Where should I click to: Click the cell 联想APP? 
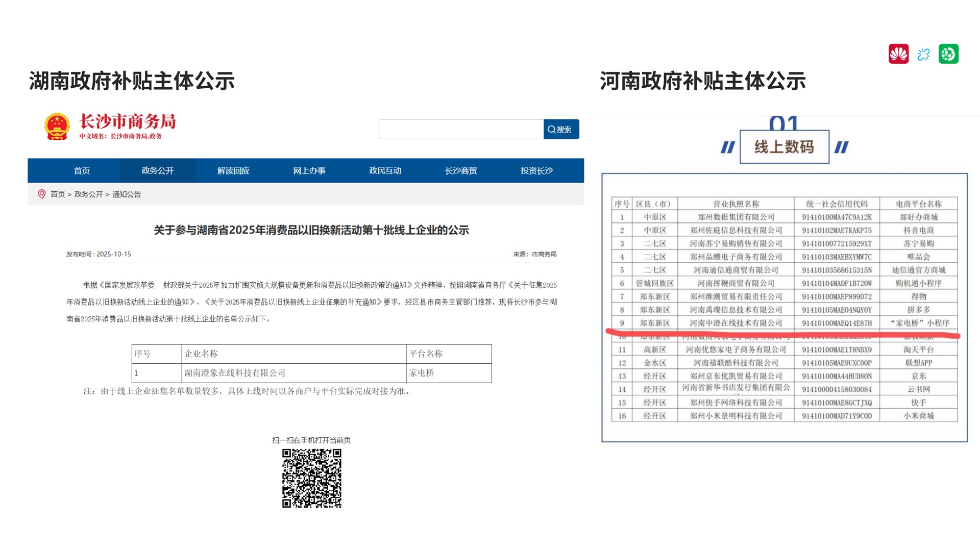(919, 363)
